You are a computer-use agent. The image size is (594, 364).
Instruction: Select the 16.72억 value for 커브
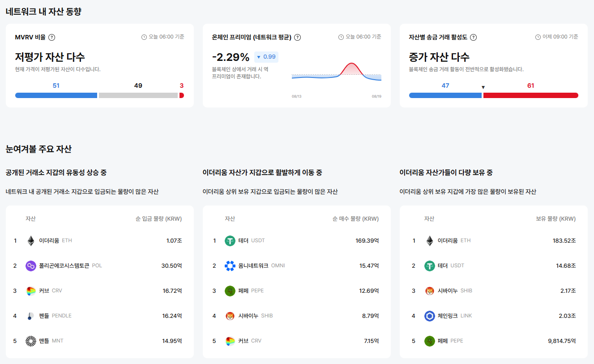172,291
